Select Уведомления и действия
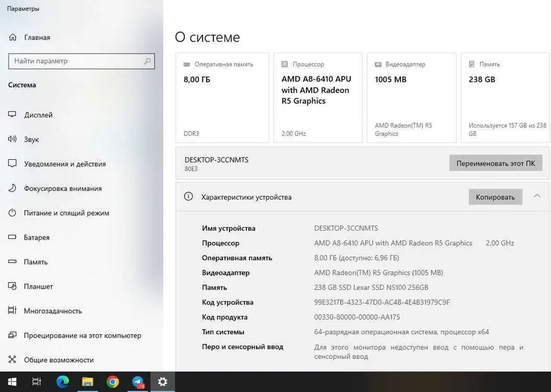The height and width of the screenshot is (392, 551). pyautogui.click(x=65, y=164)
